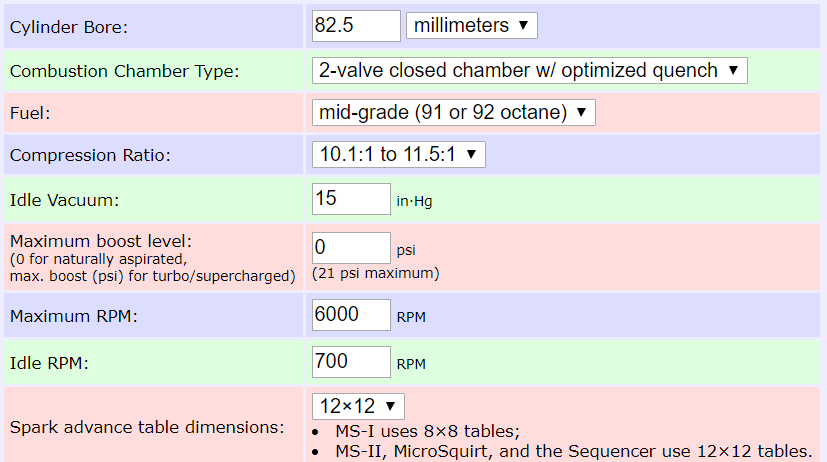The height and width of the screenshot is (462, 827).
Task: Click the "Maximum RPM:" label
Action: point(74,317)
